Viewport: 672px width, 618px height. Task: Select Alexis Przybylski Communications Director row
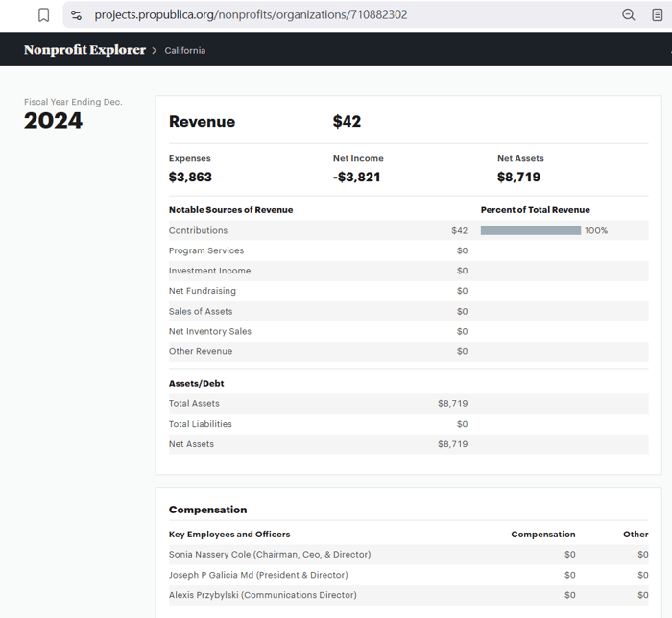point(262,595)
